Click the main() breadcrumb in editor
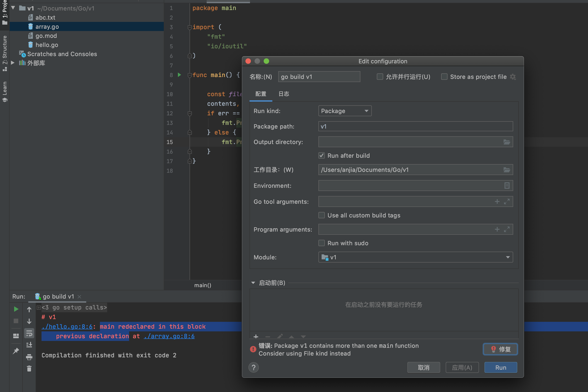This screenshot has height=392, width=588. pos(203,285)
